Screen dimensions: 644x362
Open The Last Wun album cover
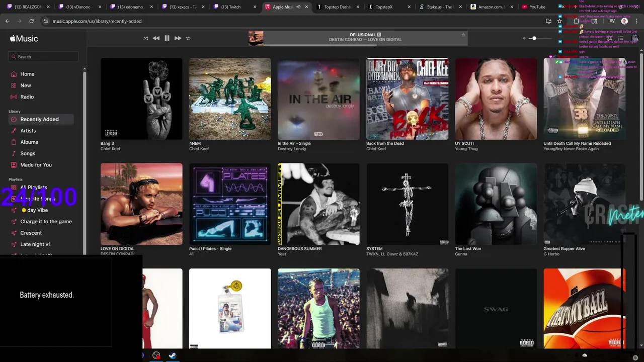pos(496,204)
